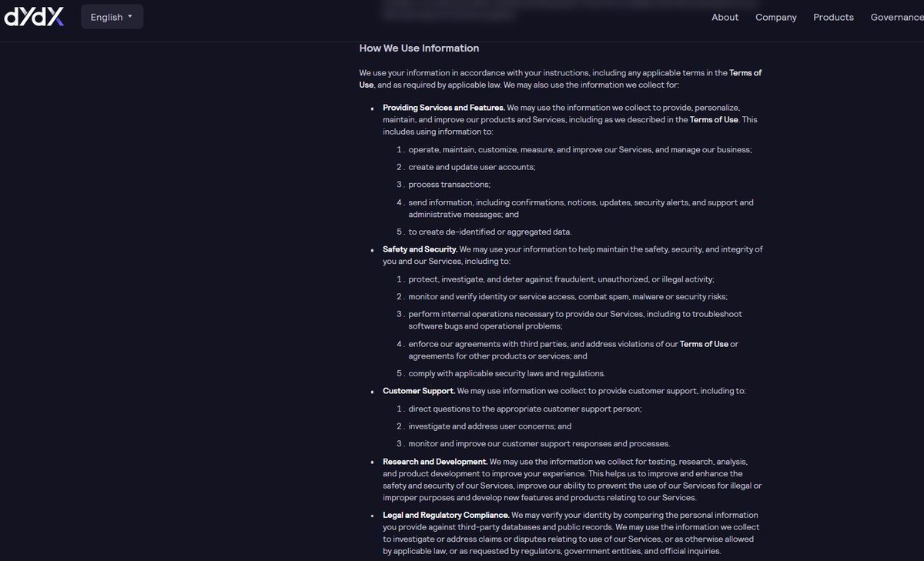Click 'operate, maintain, customize, measure' list item
Screen dimensions: 924x561
pyautogui.click(x=581, y=149)
